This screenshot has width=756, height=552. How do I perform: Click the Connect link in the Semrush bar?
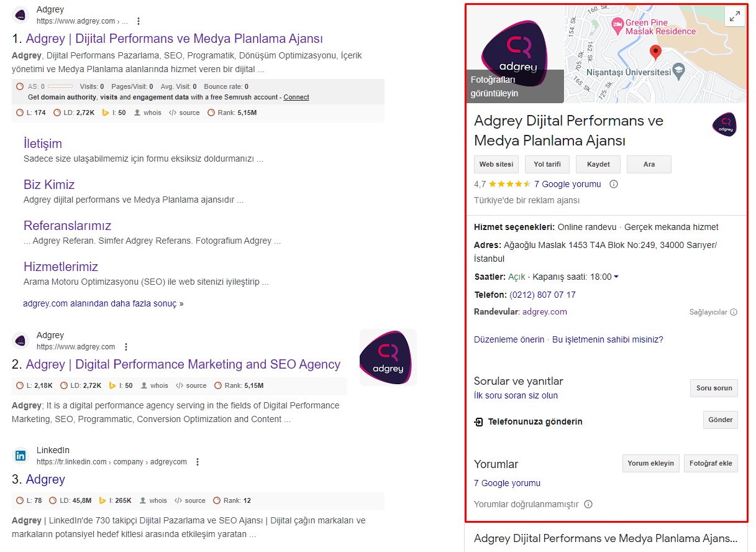tap(296, 97)
